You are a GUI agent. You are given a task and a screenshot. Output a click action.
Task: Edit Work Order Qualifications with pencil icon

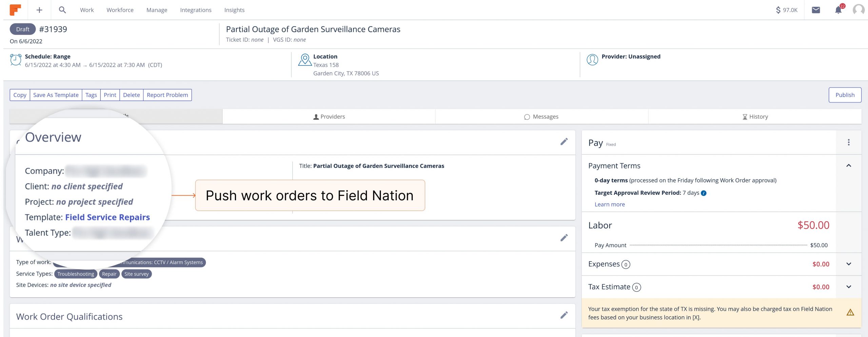point(564,315)
